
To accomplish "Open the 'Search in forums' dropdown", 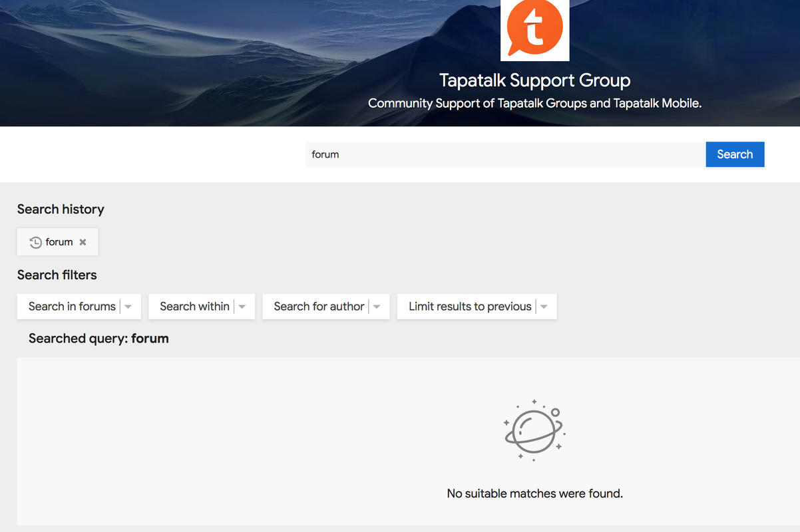I will pos(79,307).
